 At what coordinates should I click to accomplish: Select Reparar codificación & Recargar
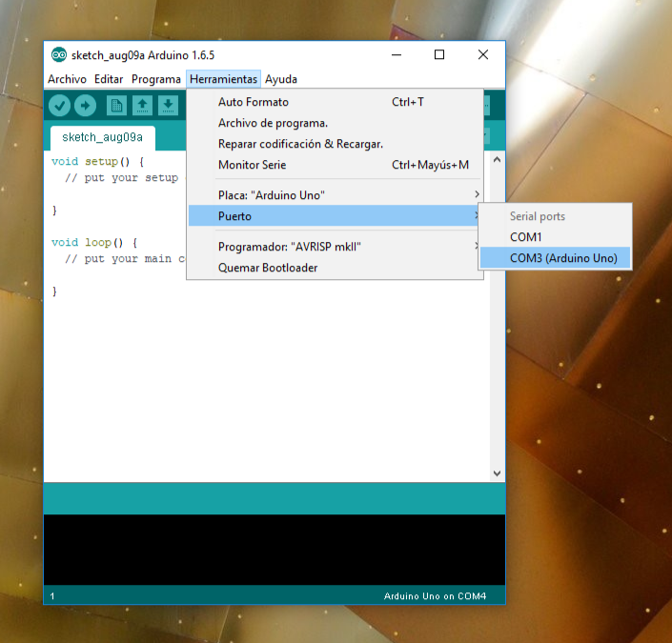tap(336, 144)
